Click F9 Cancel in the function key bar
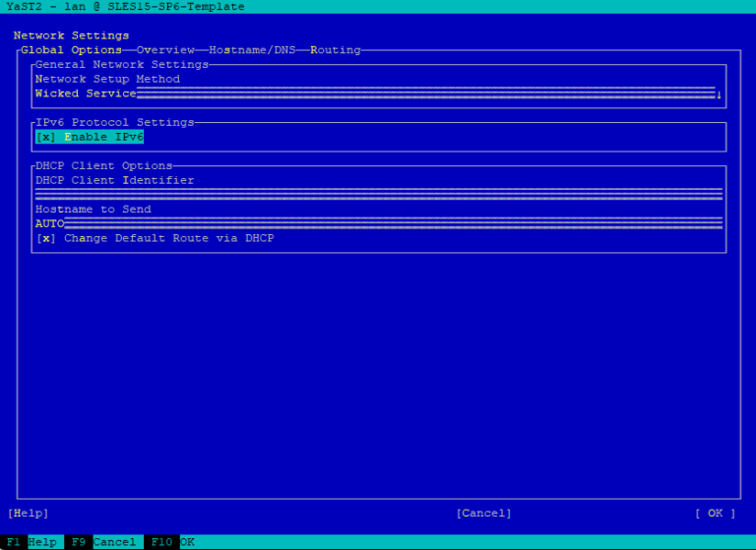The height and width of the screenshot is (550, 756). click(x=102, y=542)
